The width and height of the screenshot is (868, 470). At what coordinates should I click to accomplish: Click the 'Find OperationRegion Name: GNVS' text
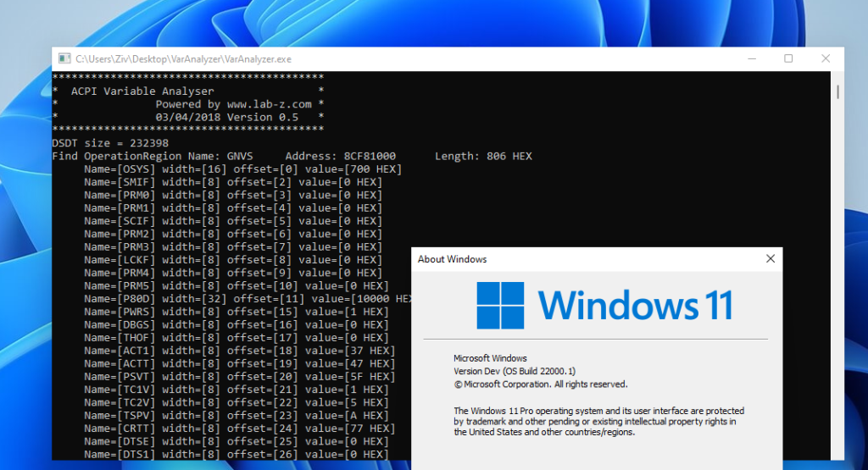point(153,156)
